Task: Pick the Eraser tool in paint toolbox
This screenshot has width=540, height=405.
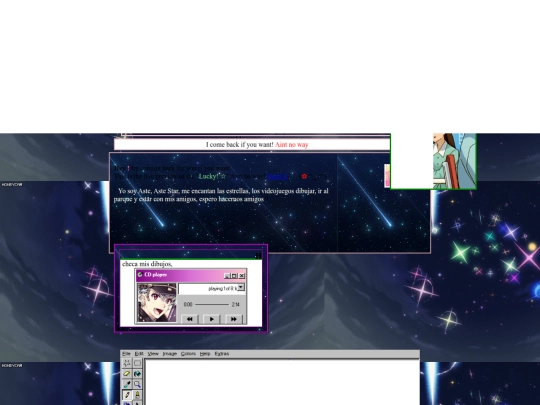Action: 127,374
